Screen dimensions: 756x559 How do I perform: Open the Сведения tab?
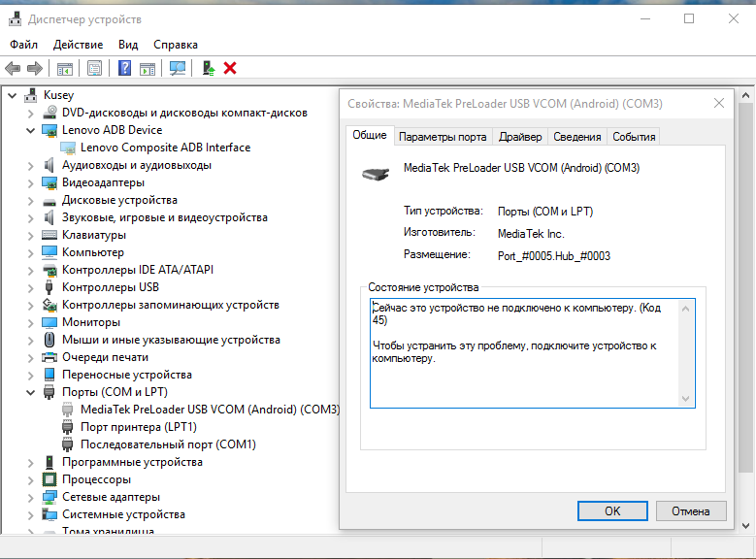coord(577,137)
